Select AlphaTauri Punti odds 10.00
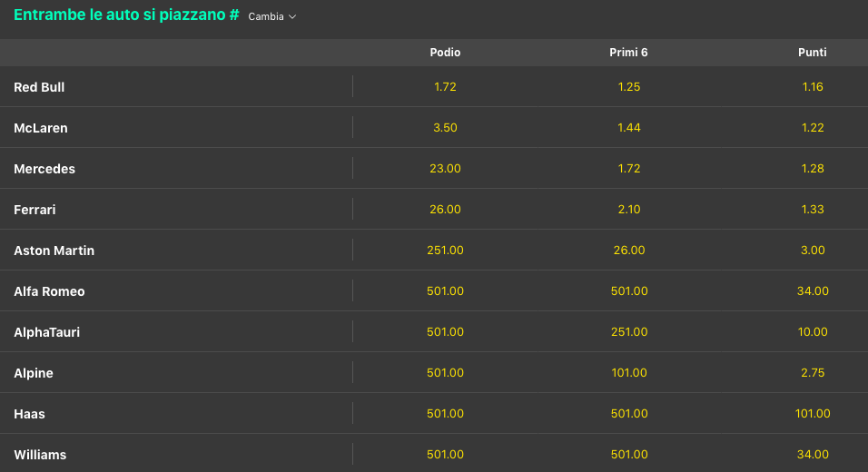The image size is (868, 472). (813, 332)
